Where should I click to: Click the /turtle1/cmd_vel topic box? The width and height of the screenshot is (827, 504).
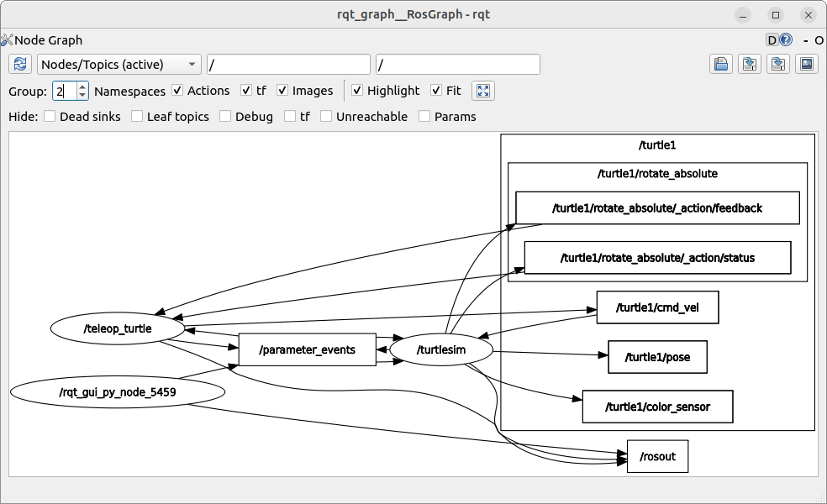(x=656, y=307)
